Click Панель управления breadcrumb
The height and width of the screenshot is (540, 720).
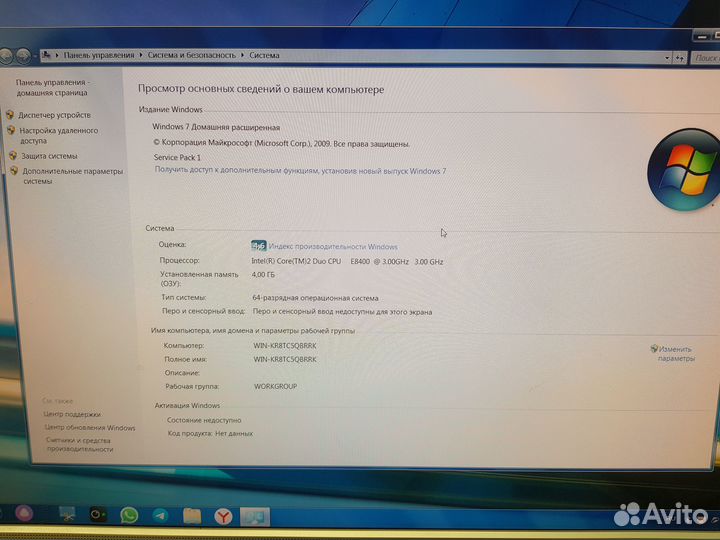click(x=99, y=55)
